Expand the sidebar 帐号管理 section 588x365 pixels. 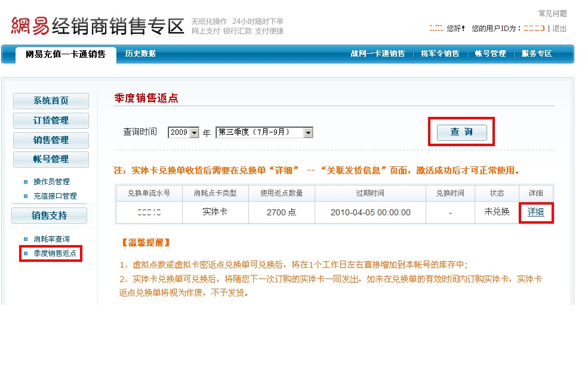click(x=51, y=159)
